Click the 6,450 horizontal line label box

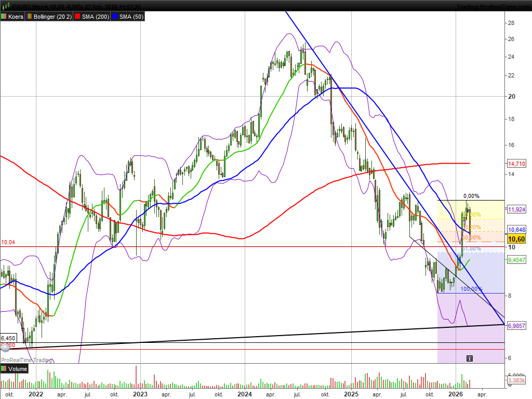pos(8,338)
